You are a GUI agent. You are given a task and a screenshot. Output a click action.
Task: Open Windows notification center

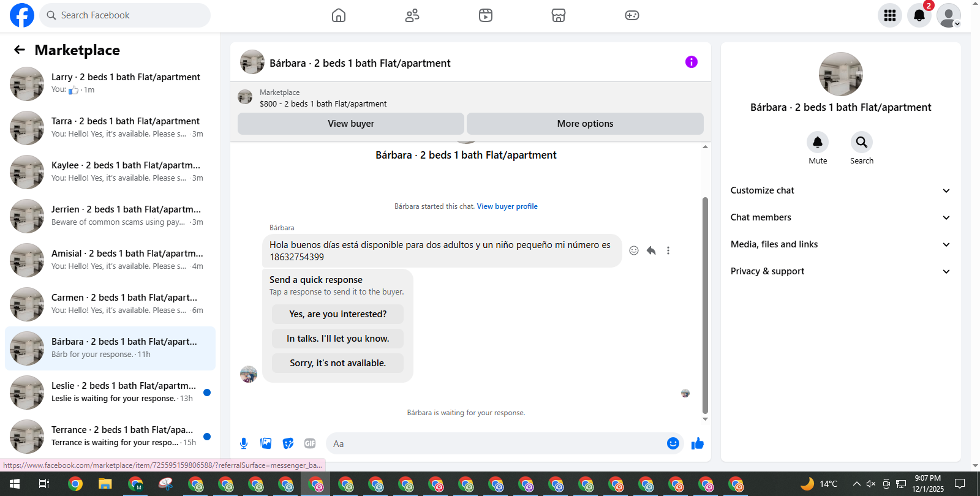pos(960,484)
